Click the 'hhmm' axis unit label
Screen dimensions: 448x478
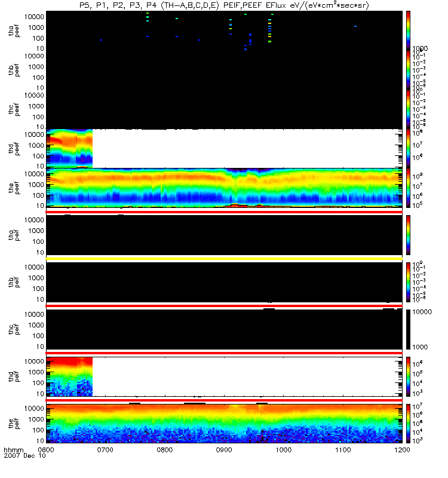13,450
